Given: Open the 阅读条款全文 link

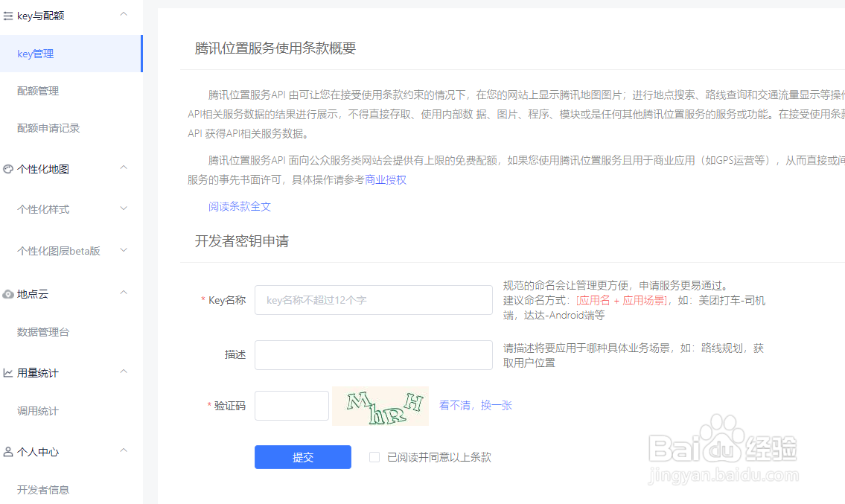Looking at the screenshot, I should point(240,206).
